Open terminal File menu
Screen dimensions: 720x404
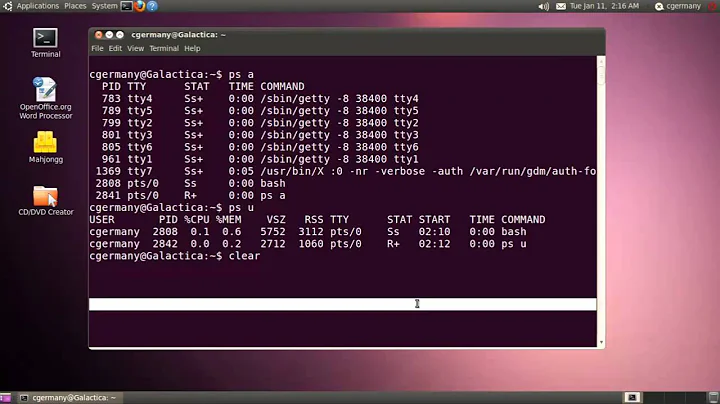pos(97,48)
